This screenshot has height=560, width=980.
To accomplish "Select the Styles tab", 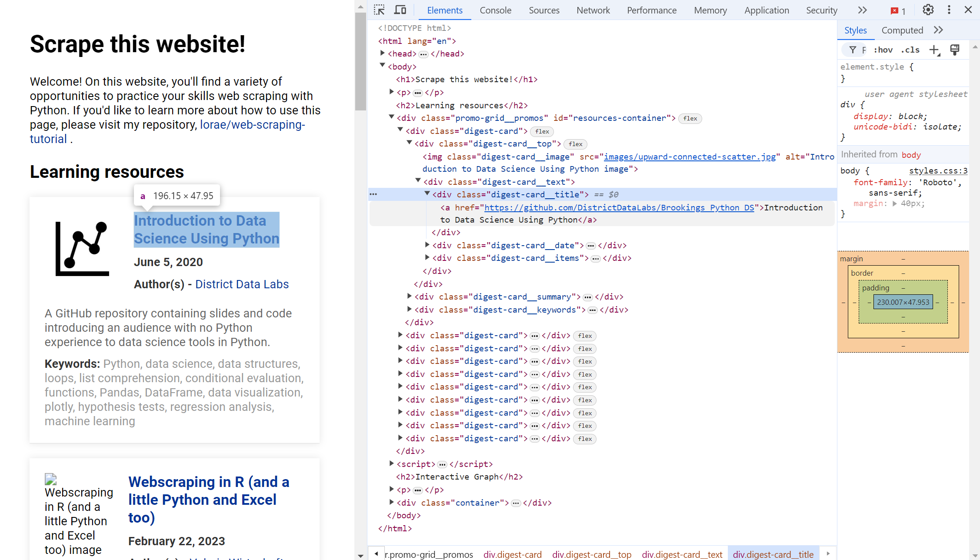I will click(x=855, y=30).
